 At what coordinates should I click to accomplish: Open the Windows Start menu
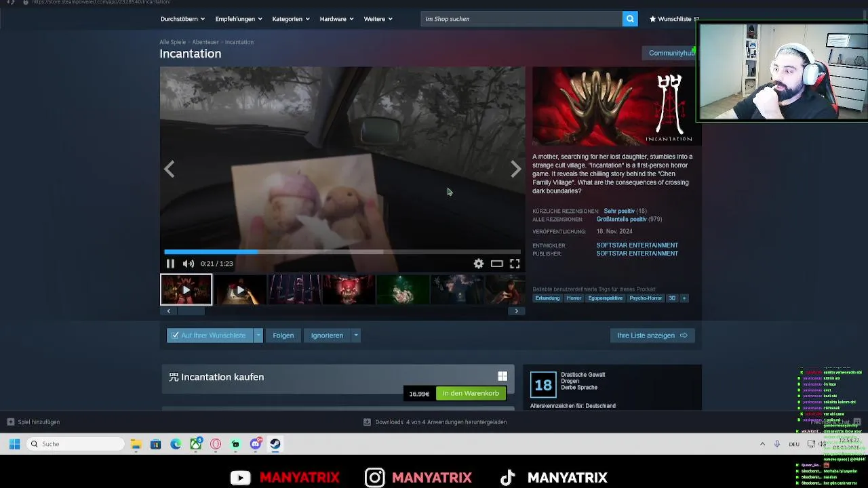coord(14,444)
